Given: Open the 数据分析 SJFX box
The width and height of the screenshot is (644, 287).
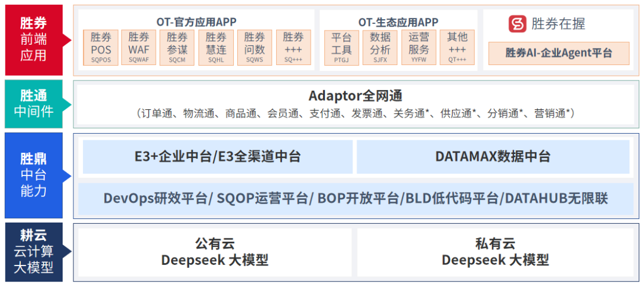Looking at the screenshot, I should coord(380,48).
